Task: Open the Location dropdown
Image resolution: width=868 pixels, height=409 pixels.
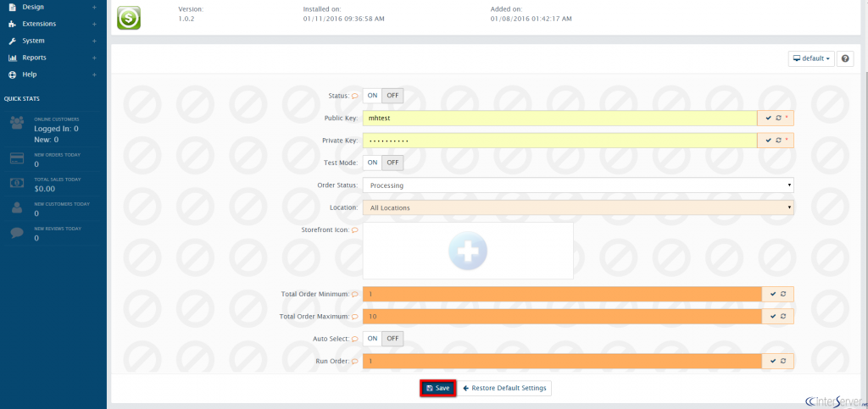Action: (578, 207)
